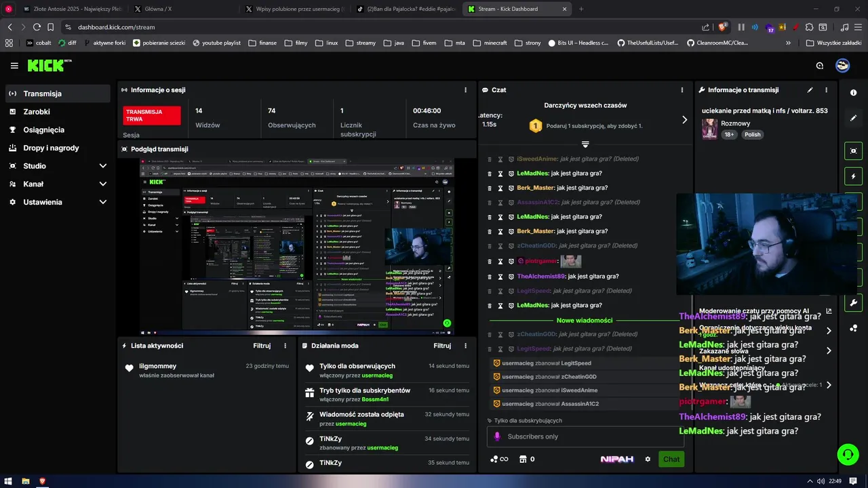Click into the Subscribers only chat input
This screenshot has height=488, width=868.
pyautogui.click(x=585, y=436)
